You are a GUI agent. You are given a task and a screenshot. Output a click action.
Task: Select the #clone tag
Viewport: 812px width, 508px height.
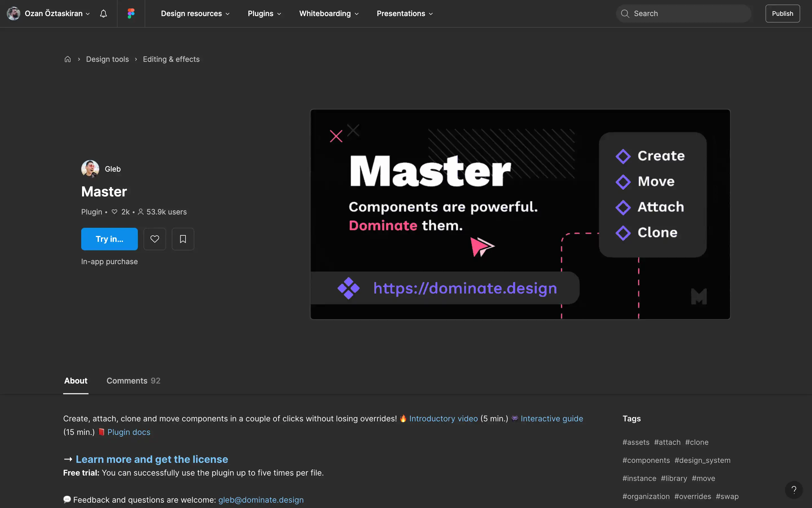click(x=697, y=442)
